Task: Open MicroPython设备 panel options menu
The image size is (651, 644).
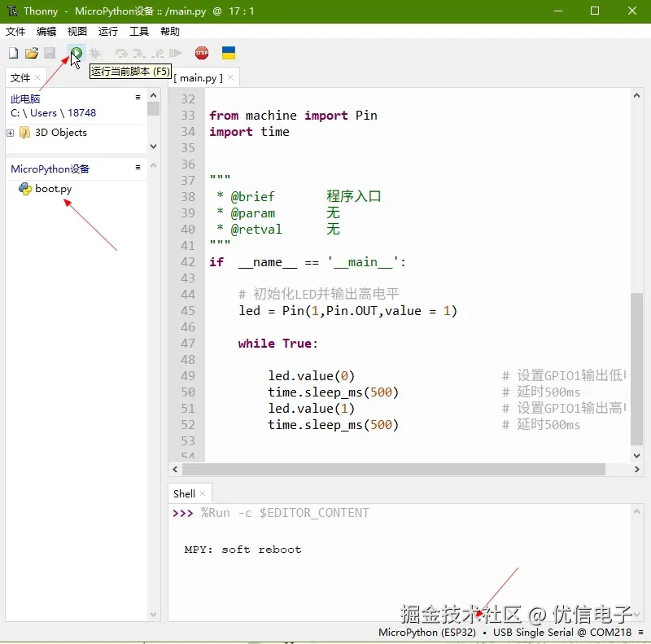Action: (x=138, y=168)
